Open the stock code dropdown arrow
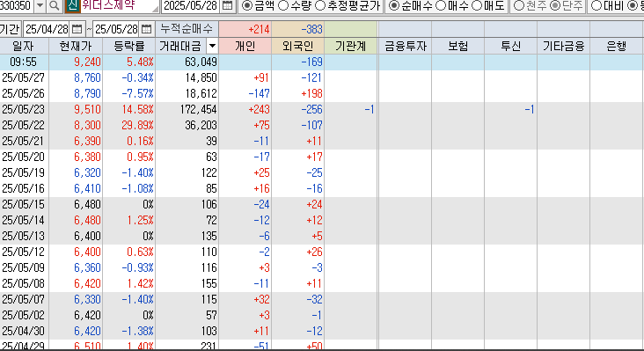Screen dimensions: 644x351 tap(40, 6)
